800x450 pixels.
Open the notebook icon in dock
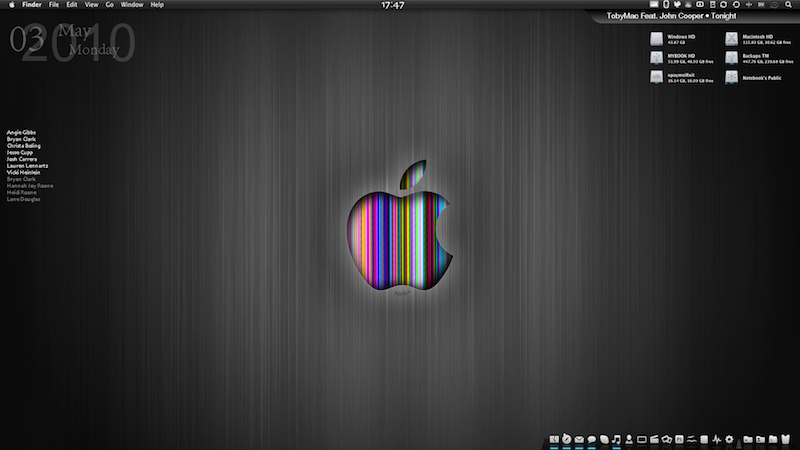coord(704,439)
